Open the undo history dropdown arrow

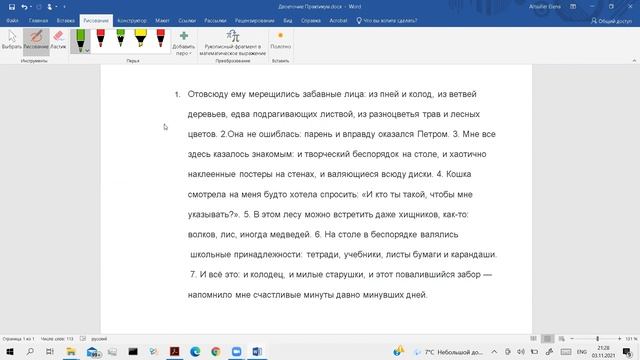(31, 7)
